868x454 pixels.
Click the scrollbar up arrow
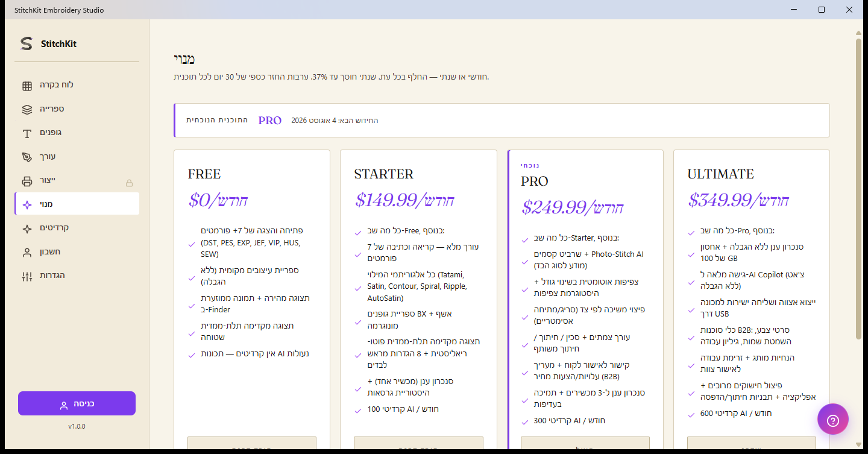pyautogui.click(x=859, y=33)
